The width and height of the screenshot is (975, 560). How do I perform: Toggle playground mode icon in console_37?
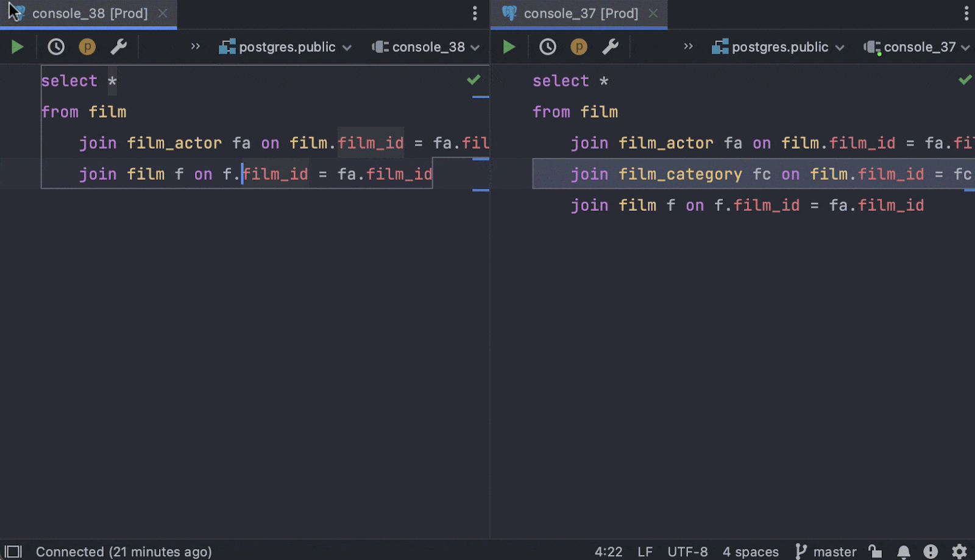(x=579, y=47)
